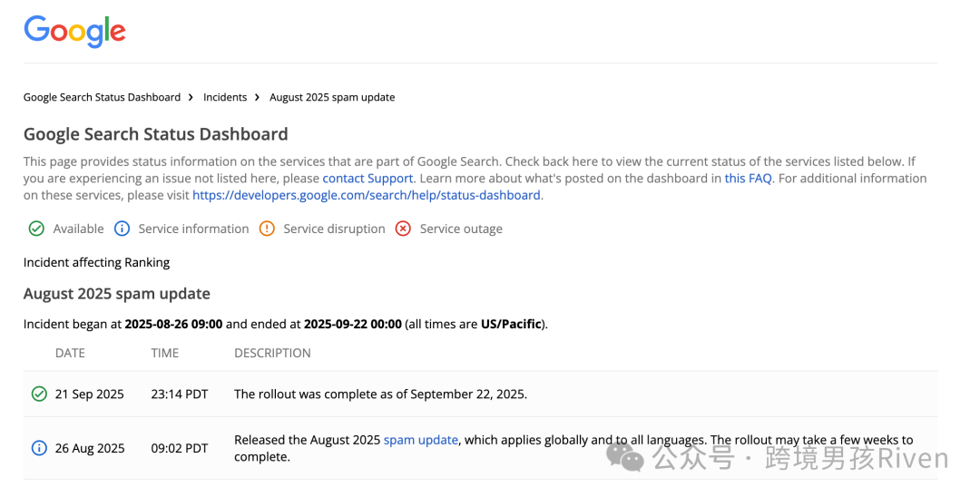Click the DATE column header

click(70, 354)
